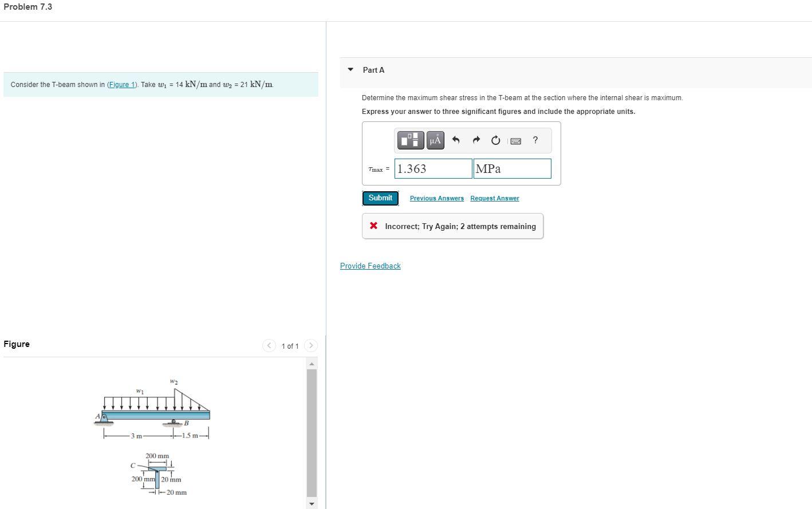Open the Figure 1 link
812x509 pixels.
point(122,84)
